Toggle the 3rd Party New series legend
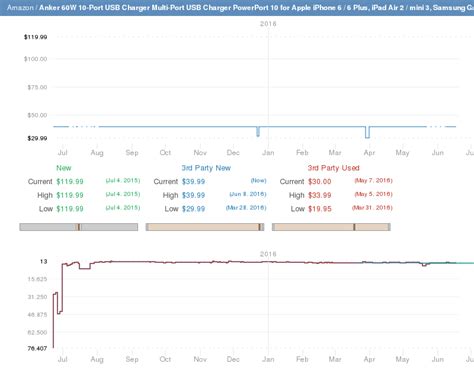 (206, 168)
